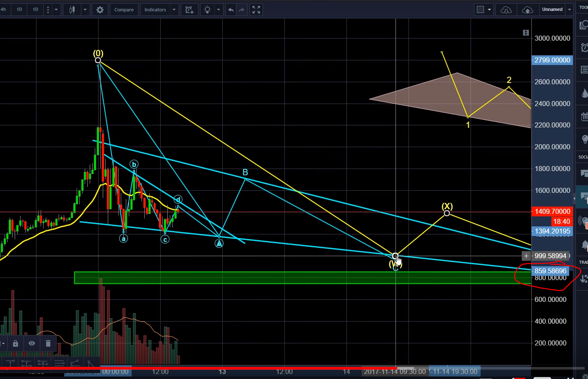Lock the selected drawing
588x379 pixels.
coord(16,343)
